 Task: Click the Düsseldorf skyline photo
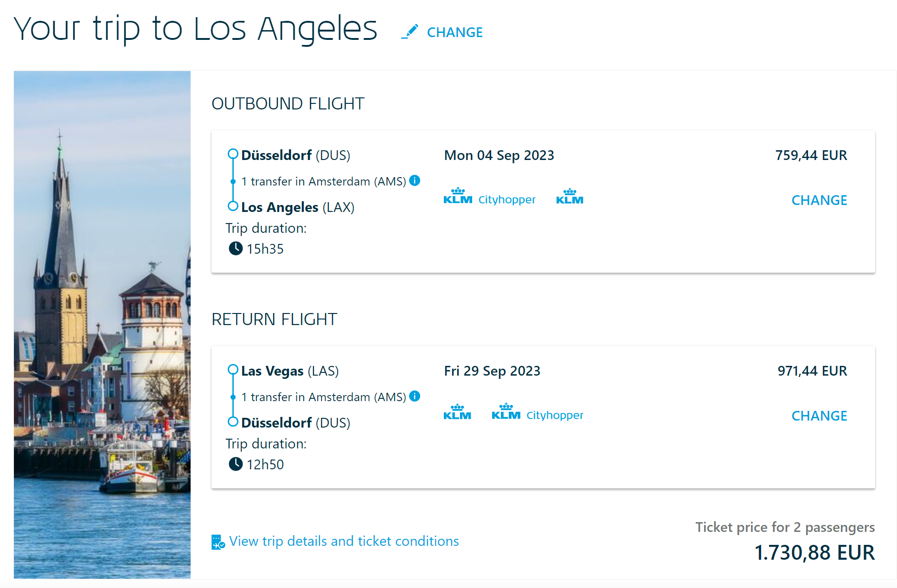(102, 325)
